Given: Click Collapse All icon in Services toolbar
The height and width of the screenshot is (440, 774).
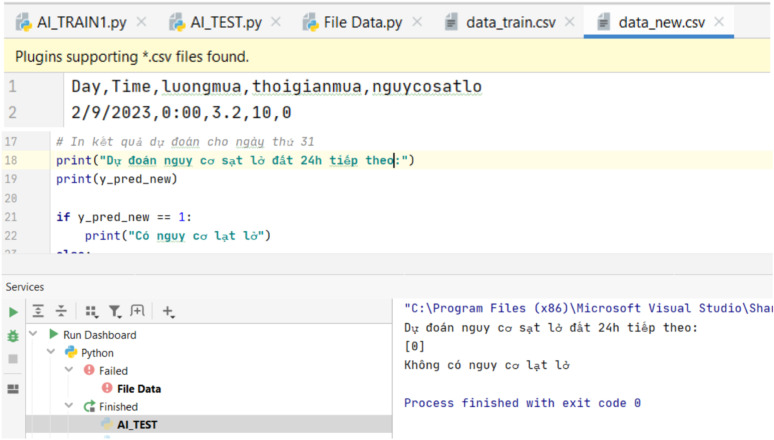Looking at the screenshot, I should [61, 312].
